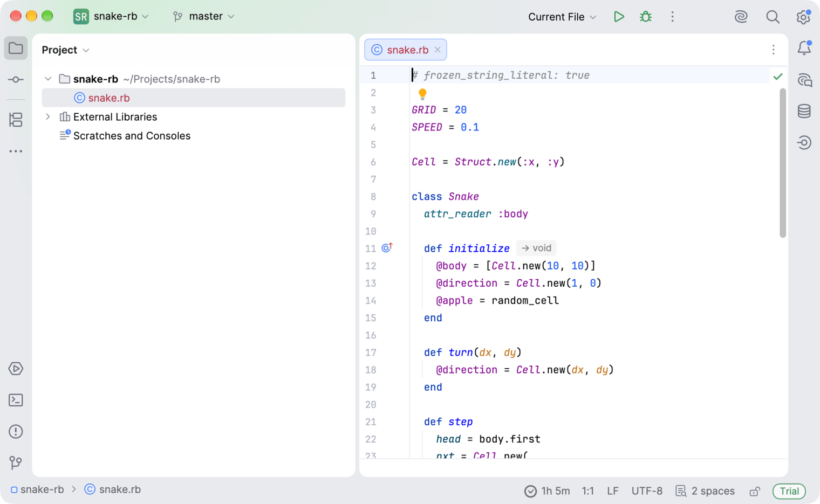This screenshot has height=504, width=820.
Task: Click the LF line separator widget
Action: (x=613, y=491)
